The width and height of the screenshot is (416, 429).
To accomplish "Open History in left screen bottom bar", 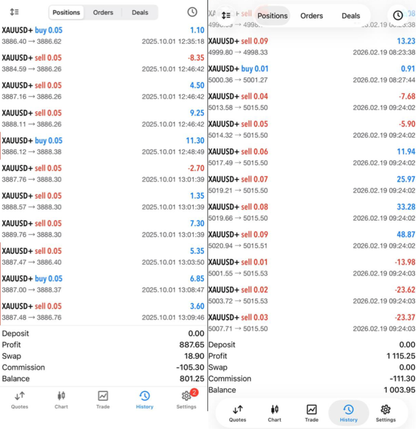I will (145, 400).
